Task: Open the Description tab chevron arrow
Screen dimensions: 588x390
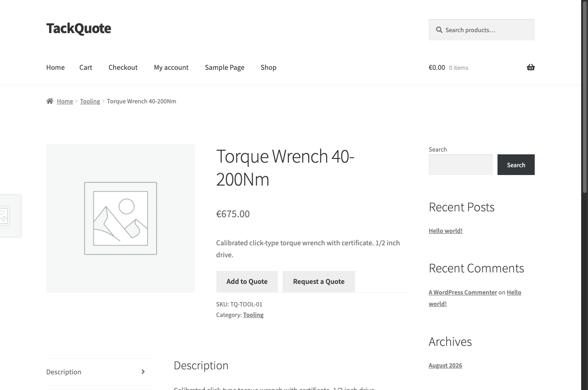Action: coord(143,372)
